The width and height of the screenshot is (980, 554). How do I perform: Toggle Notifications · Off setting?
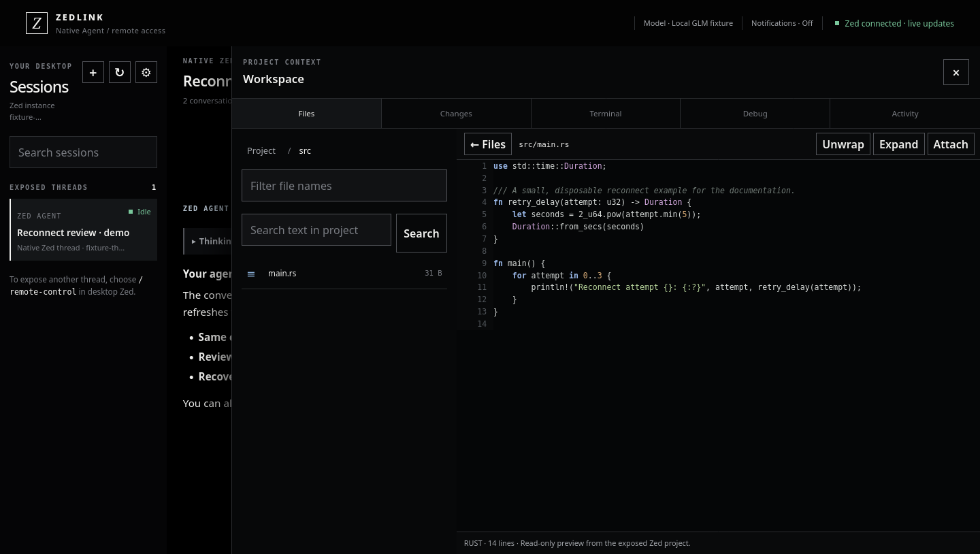pos(782,23)
